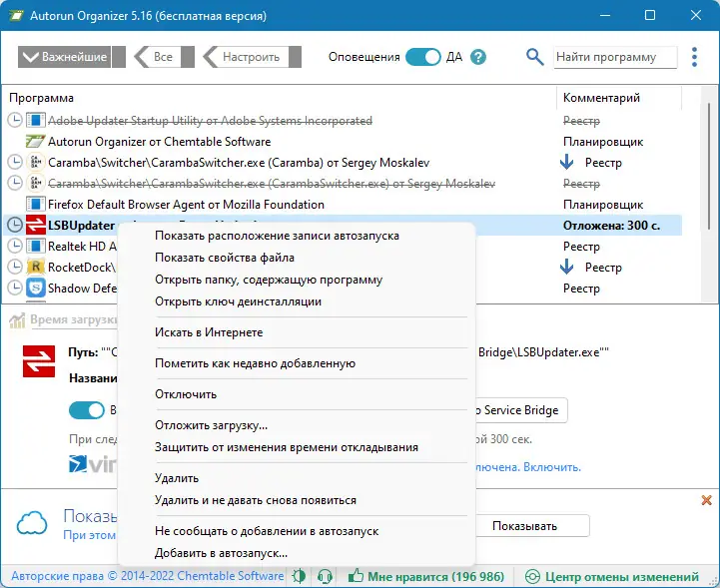Click the clock icon beside Adobe Updater row
The image size is (720, 588).
(15, 120)
